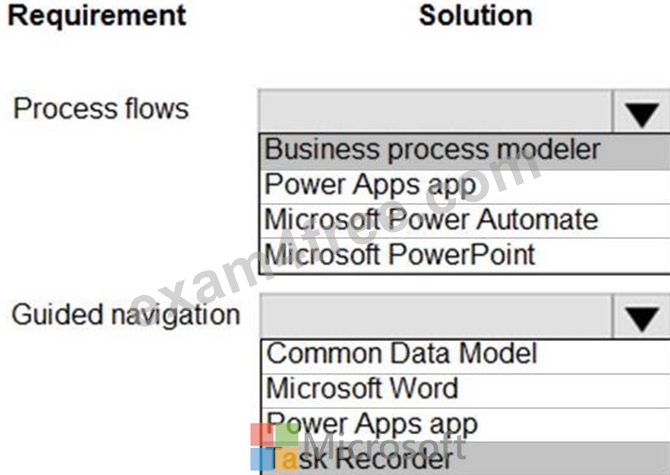The width and height of the screenshot is (670, 475).
Task: Click the Requirement column header
Action: tap(97, 16)
